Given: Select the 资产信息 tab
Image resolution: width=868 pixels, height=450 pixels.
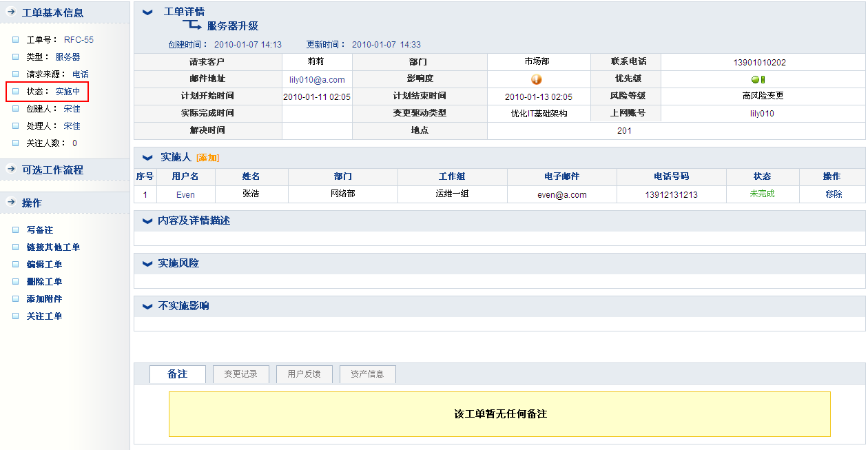Looking at the screenshot, I should pyautogui.click(x=367, y=374).
